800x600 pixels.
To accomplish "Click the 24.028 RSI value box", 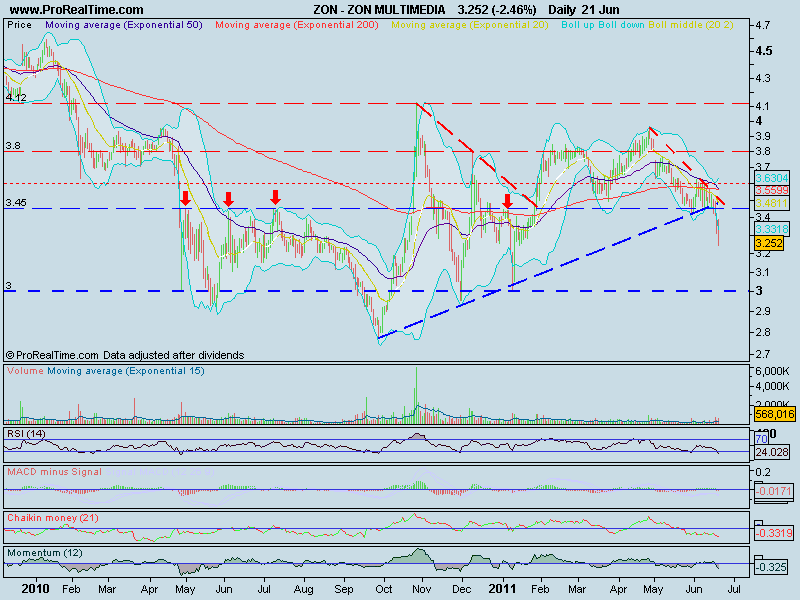I will pyautogui.click(x=771, y=452).
